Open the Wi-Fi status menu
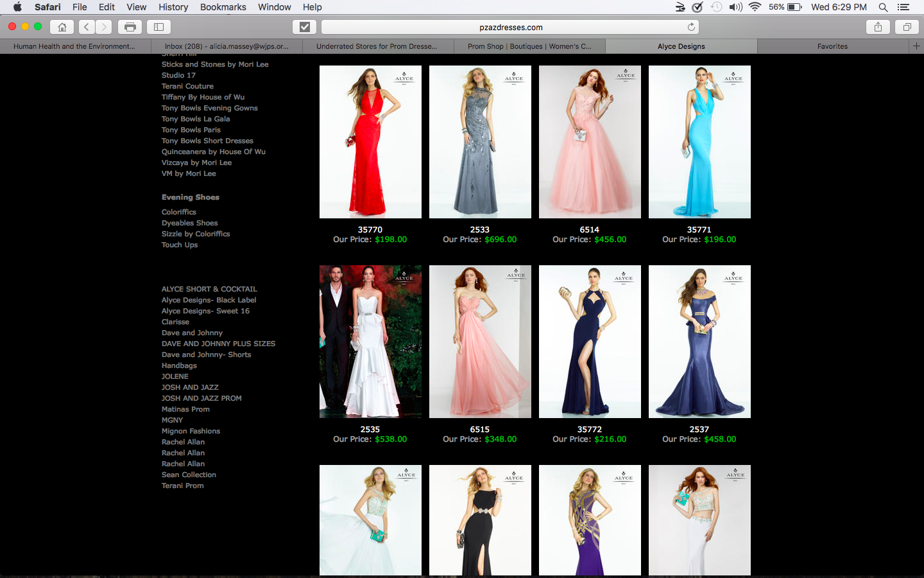The height and width of the screenshot is (578, 924). (755, 7)
